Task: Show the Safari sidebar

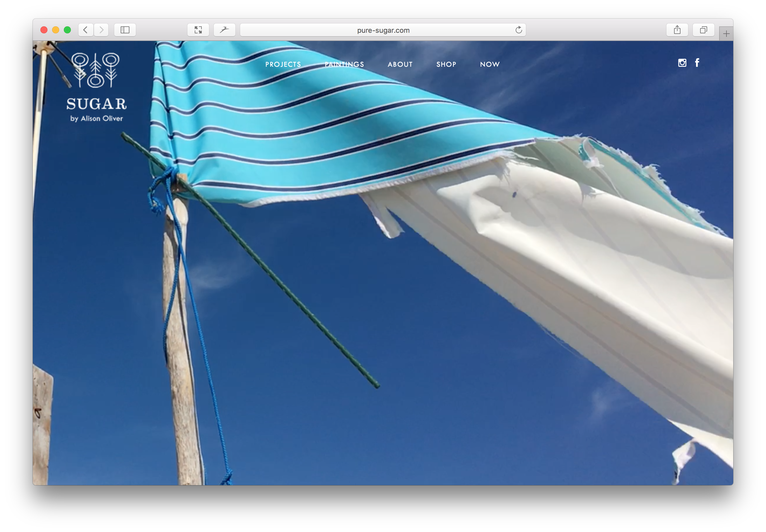Action: 125,30
